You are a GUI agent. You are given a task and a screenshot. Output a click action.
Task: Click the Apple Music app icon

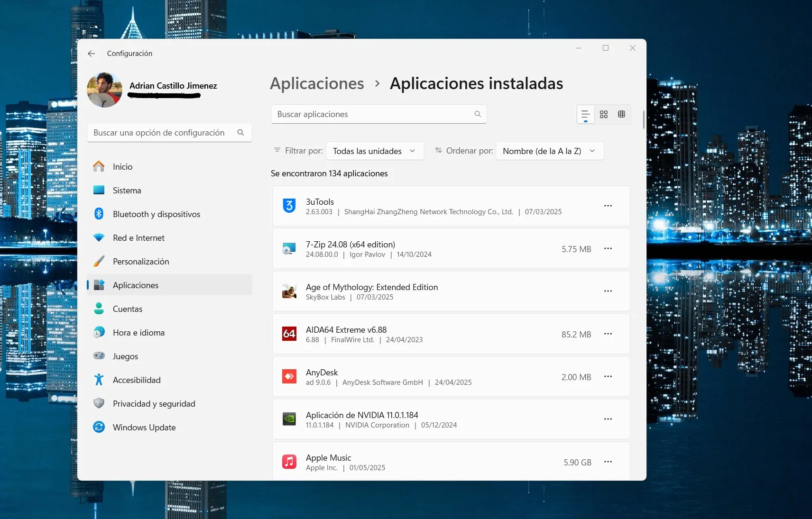click(289, 462)
